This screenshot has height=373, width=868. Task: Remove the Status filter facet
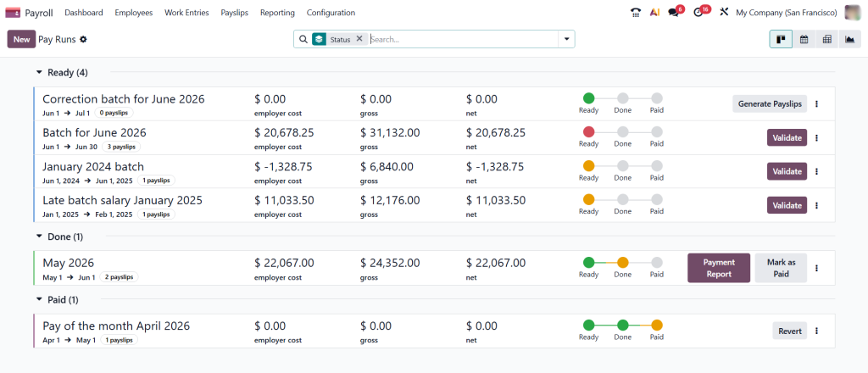[x=359, y=39]
